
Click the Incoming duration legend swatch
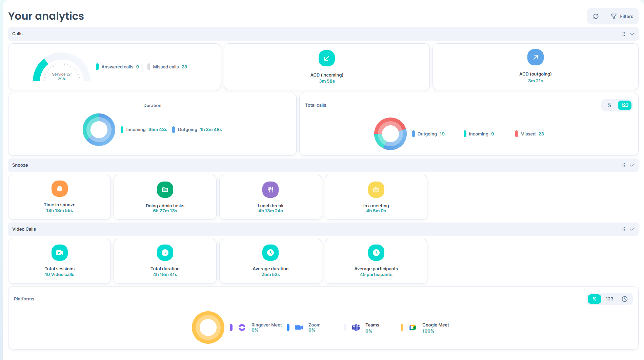coord(122,130)
